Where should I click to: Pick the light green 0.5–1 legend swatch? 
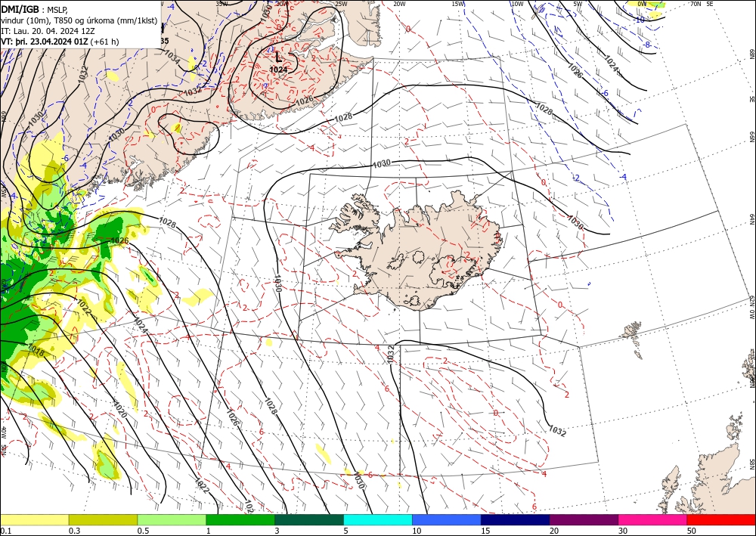click(172, 519)
